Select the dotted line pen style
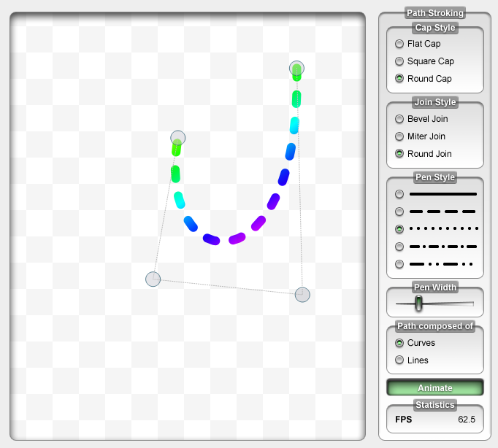This screenshot has height=448, width=498. tap(399, 229)
